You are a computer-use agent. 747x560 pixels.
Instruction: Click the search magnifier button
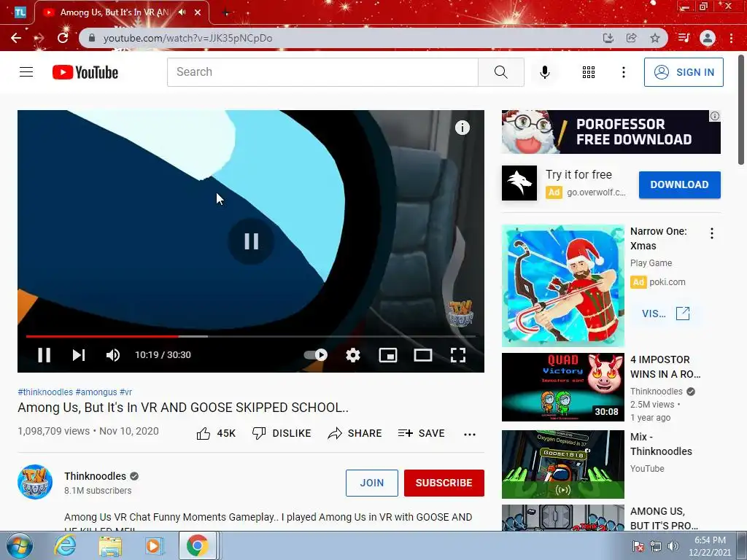point(500,72)
